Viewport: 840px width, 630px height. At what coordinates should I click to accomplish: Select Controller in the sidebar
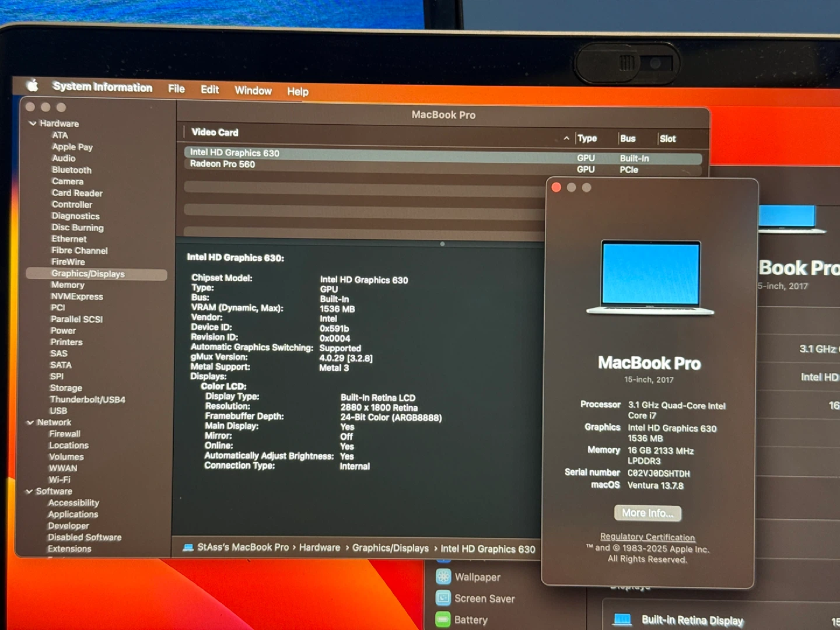[72, 205]
